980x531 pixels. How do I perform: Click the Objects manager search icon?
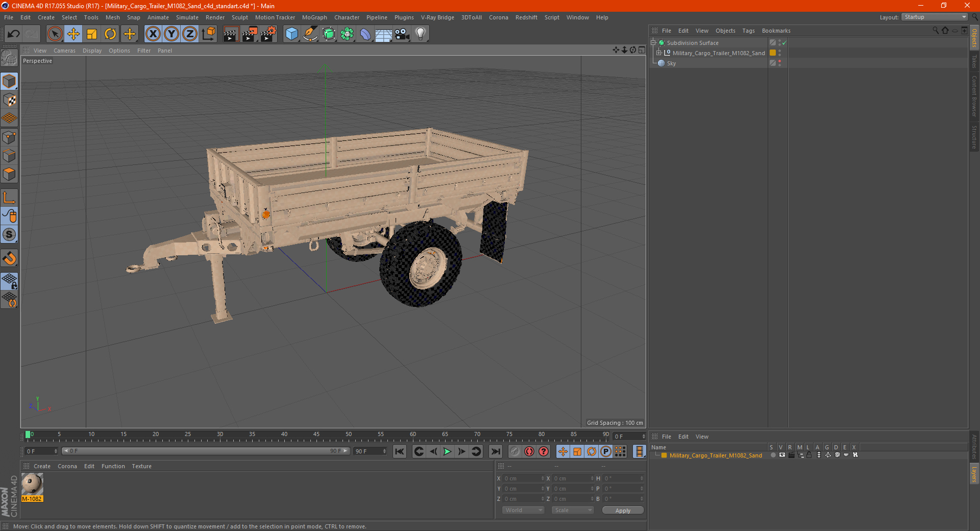(936, 31)
